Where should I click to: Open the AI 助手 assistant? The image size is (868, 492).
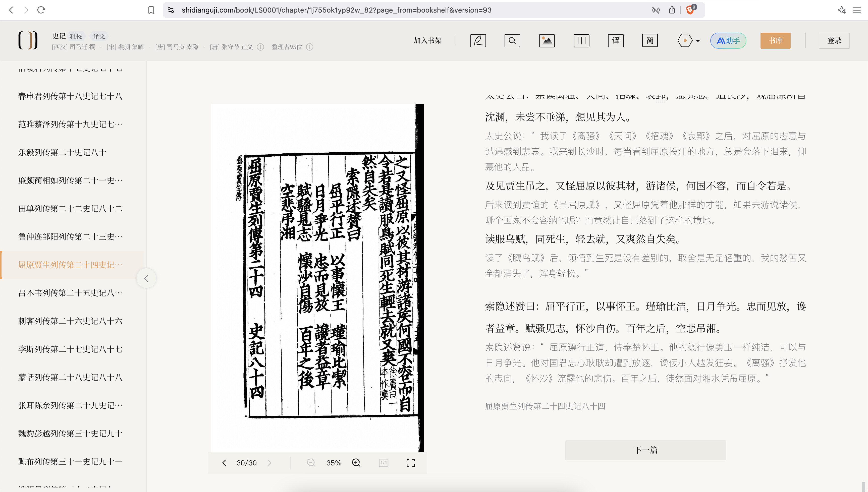click(728, 41)
